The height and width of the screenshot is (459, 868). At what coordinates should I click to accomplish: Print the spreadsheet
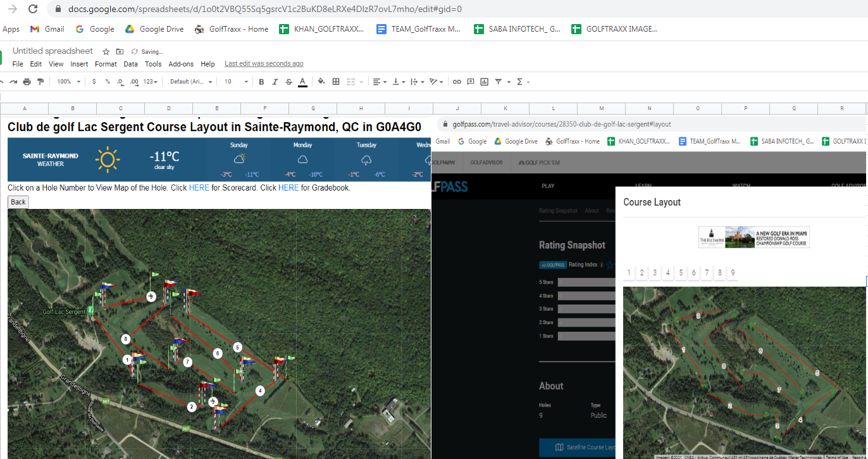click(27, 82)
